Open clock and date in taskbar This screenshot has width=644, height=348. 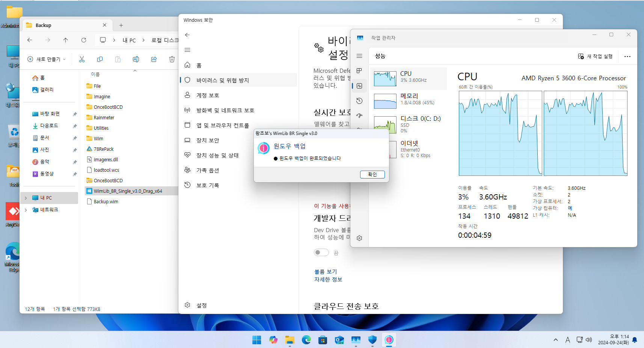[614, 340]
